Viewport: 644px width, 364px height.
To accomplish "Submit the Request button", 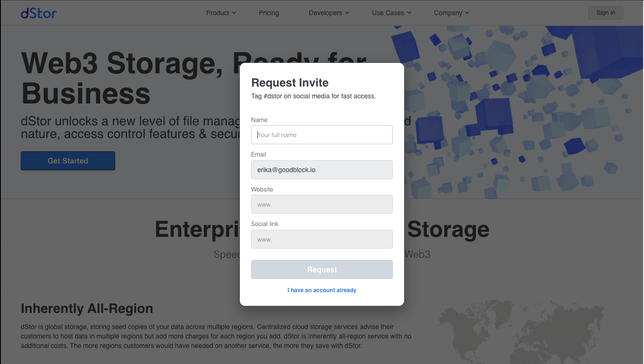I will tap(322, 269).
